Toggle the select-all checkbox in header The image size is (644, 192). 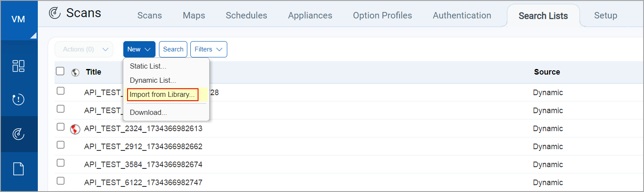click(61, 72)
